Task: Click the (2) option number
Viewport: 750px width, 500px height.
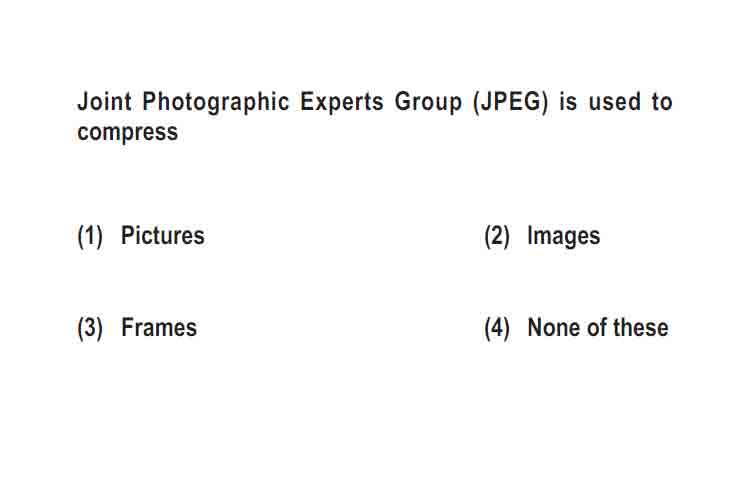Action: pos(497,236)
